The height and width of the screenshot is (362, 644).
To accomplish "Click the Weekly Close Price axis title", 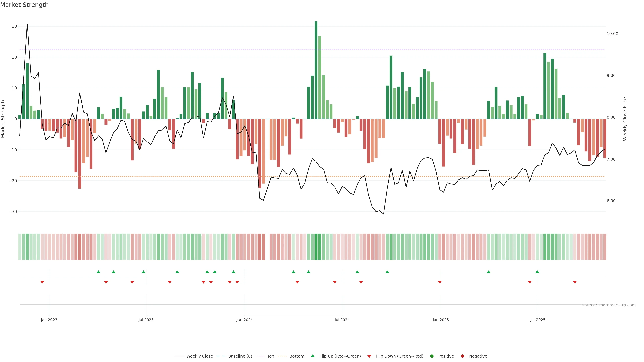I will click(x=625, y=119).
